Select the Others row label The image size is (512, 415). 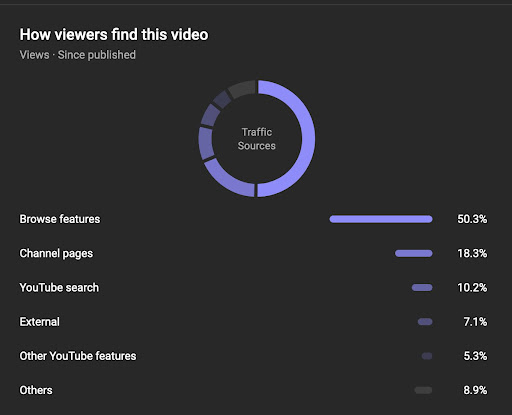click(x=36, y=390)
